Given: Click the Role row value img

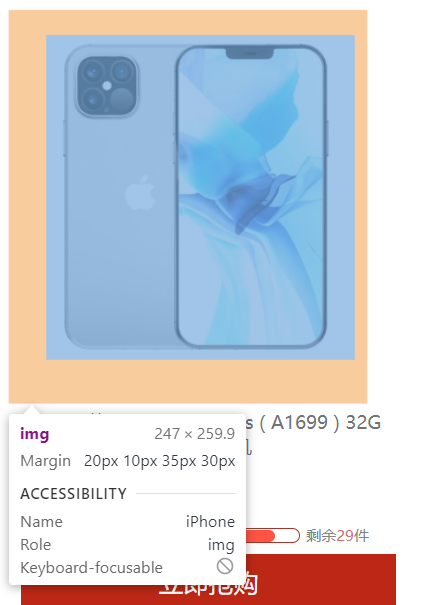Looking at the screenshot, I should [x=221, y=545].
